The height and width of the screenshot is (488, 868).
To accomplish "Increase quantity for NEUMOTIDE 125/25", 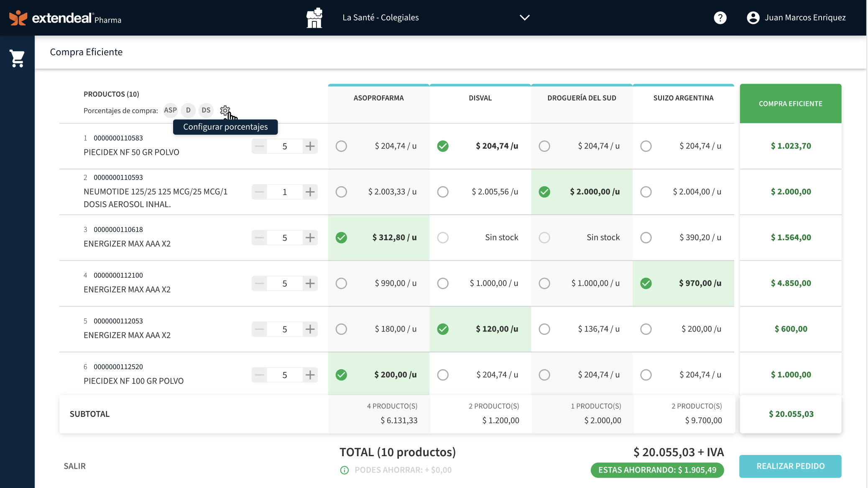I will click(x=310, y=192).
